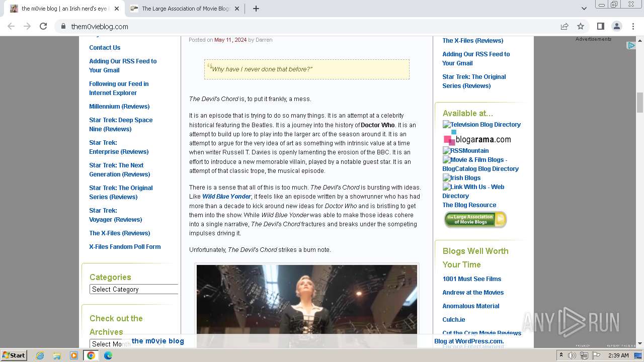Open right sidebar Adding Our RSS Feed link
The height and width of the screenshot is (362, 644).
click(x=476, y=58)
